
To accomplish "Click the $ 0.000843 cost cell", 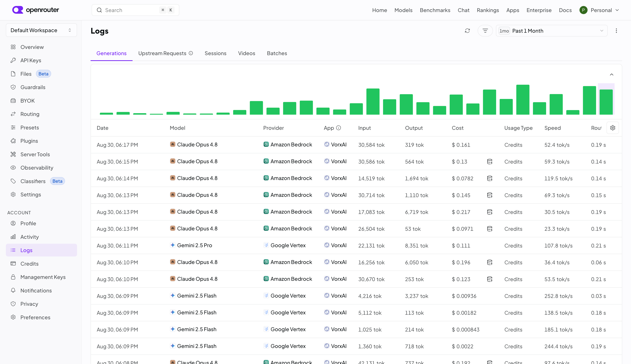I will point(466,330).
